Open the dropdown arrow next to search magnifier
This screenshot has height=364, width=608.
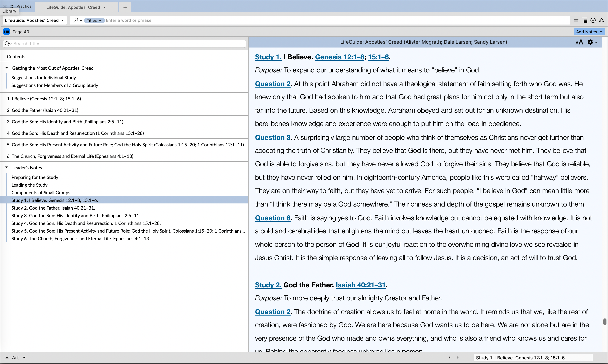click(x=81, y=21)
